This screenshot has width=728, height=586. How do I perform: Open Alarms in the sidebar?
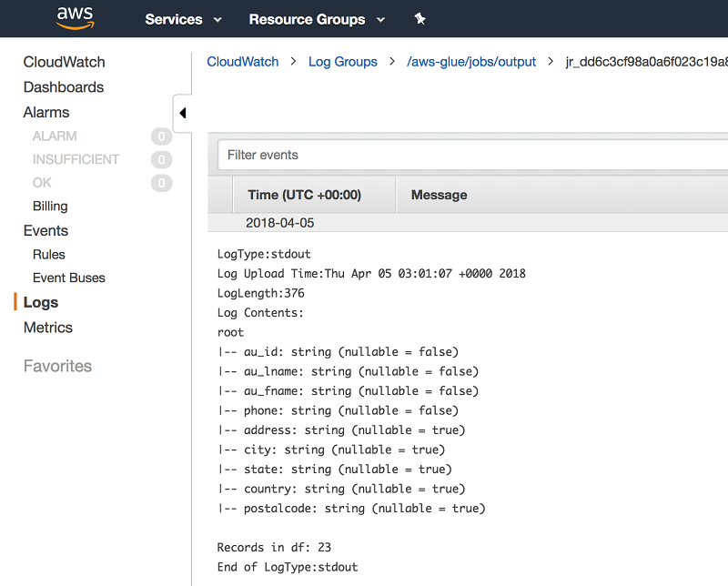coord(46,112)
